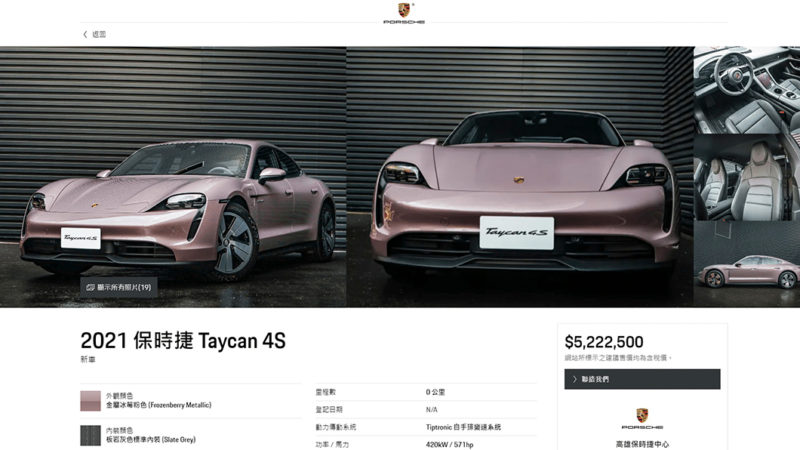Click the gallery icon on show photos button
The width and height of the screenshot is (800, 450).
pyautogui.click(x=90, y=287)
